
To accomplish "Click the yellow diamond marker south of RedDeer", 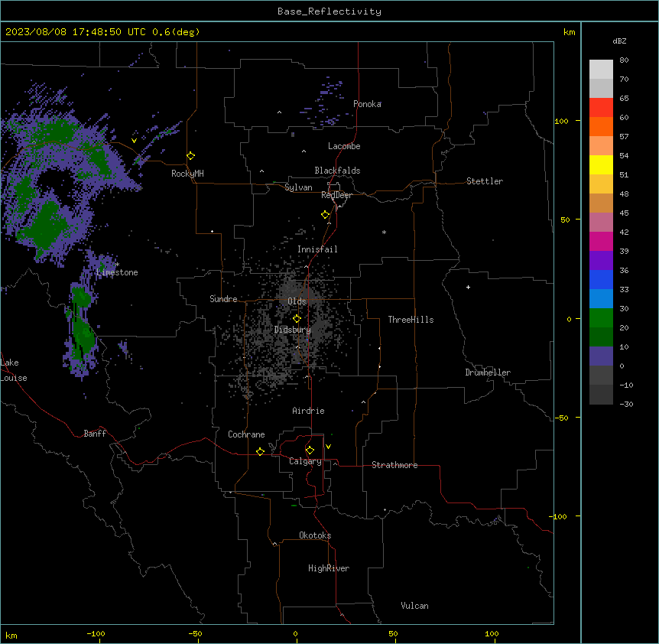I will pyautogui.click(x=326, y=215).
